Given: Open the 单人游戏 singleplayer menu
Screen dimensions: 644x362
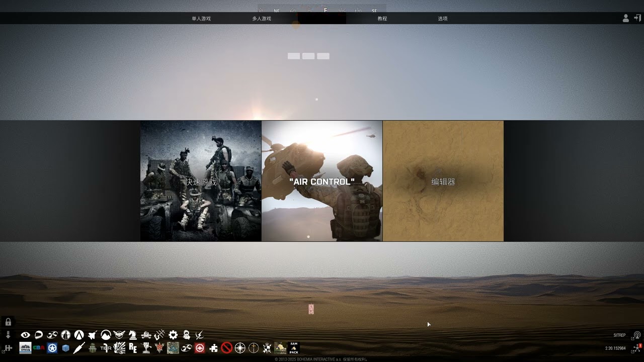Looking at the screenshot, I should pyautogui.click(x=201, y=19).
